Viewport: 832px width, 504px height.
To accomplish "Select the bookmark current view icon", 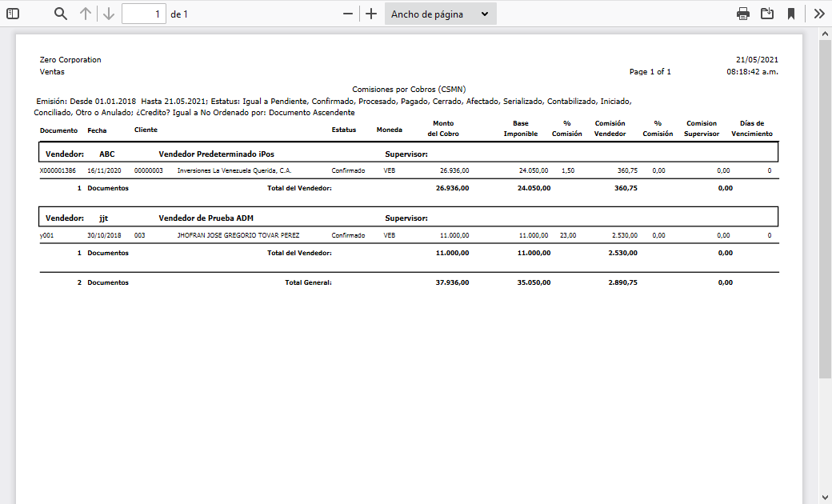I will pos(790,13).
